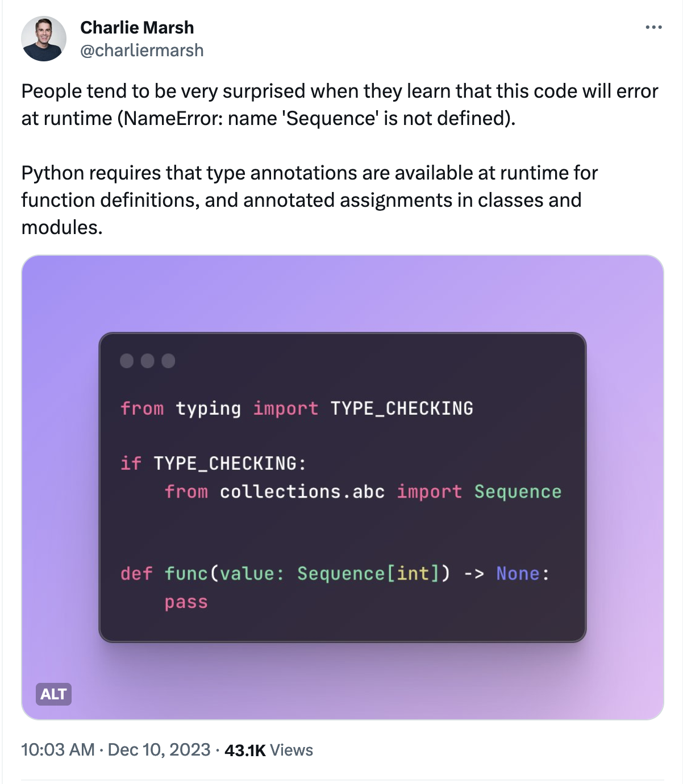The image size is (683, 784).
Task: Click the middle gray window dot in code image
Action: [148, 361]
